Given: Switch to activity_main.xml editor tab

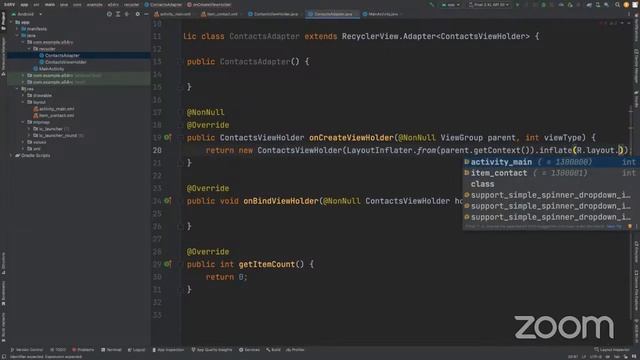Looking at the screenshot, I should point(173,14).
